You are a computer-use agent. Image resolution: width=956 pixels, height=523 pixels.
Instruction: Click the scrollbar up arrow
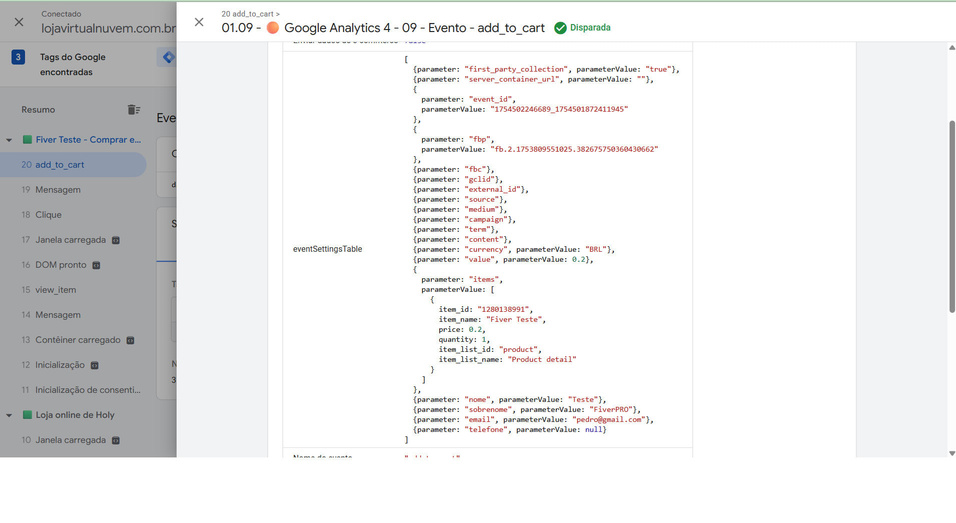952,47
